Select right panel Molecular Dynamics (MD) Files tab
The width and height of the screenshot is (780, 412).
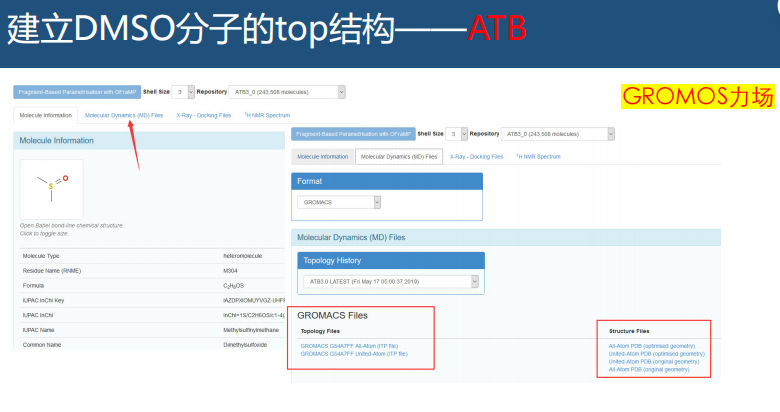click(x=399, y=157)
